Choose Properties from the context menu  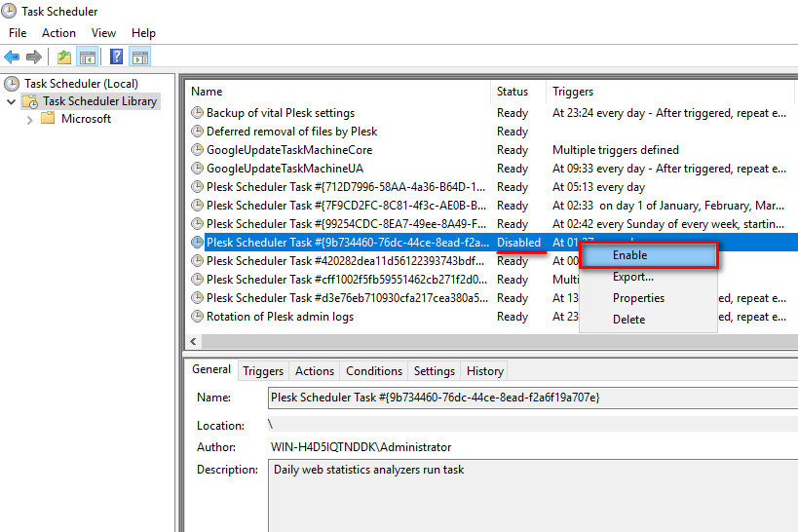pyautogui.click(x=638, y=298)
